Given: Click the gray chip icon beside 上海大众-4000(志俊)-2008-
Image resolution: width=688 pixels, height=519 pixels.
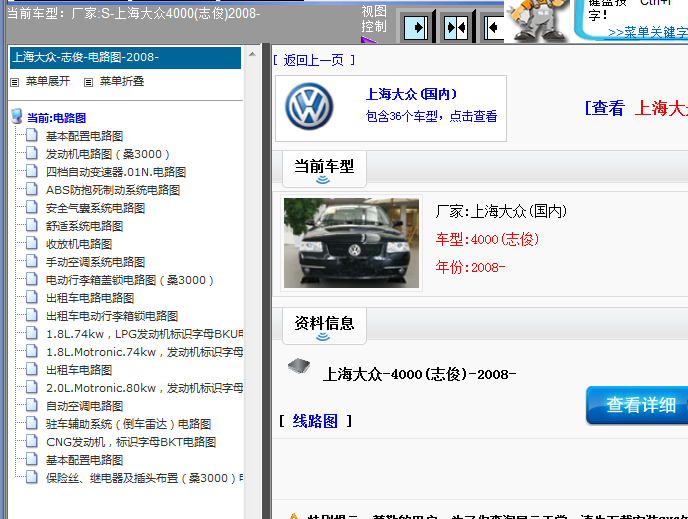Looking at the screenshot, I should click(299, 366).
